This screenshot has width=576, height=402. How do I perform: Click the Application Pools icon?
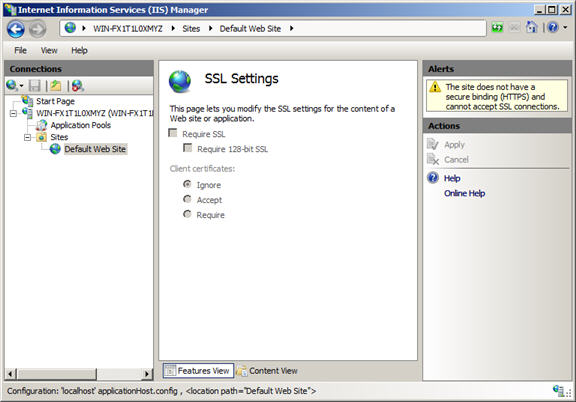tap(42, 125)
